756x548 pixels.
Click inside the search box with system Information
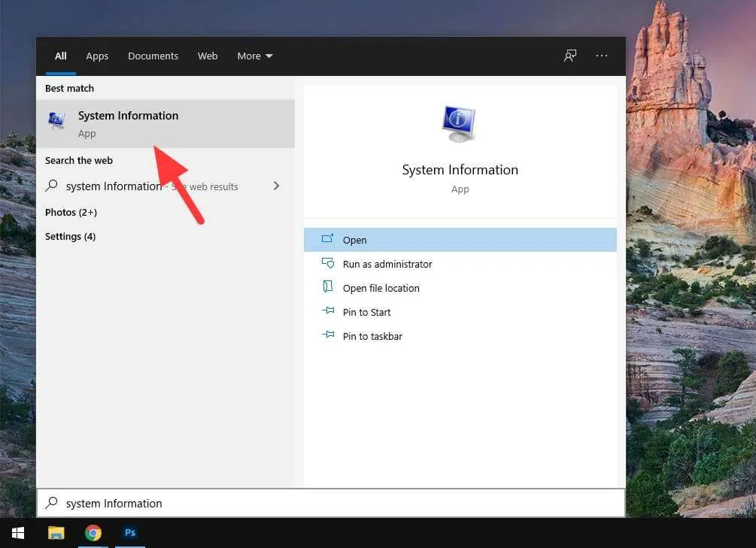(x=331, y=503)
